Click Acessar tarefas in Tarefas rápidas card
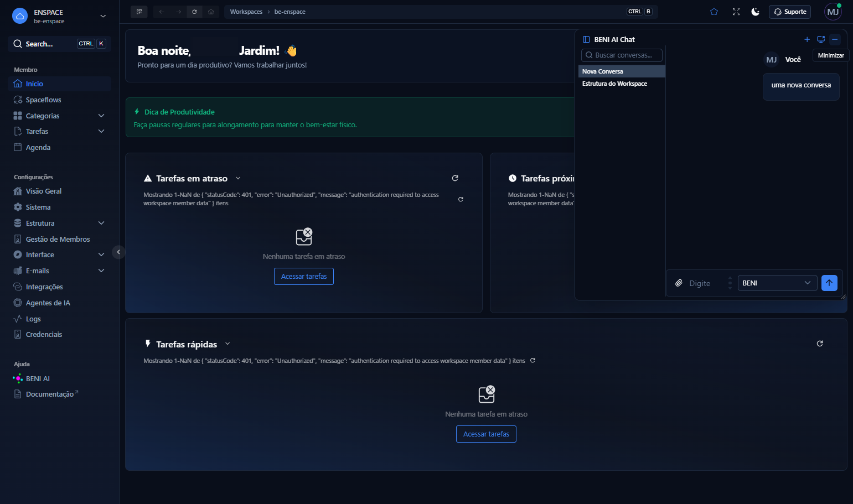Viewport: 853px width, 504px height. coord(486,434)
